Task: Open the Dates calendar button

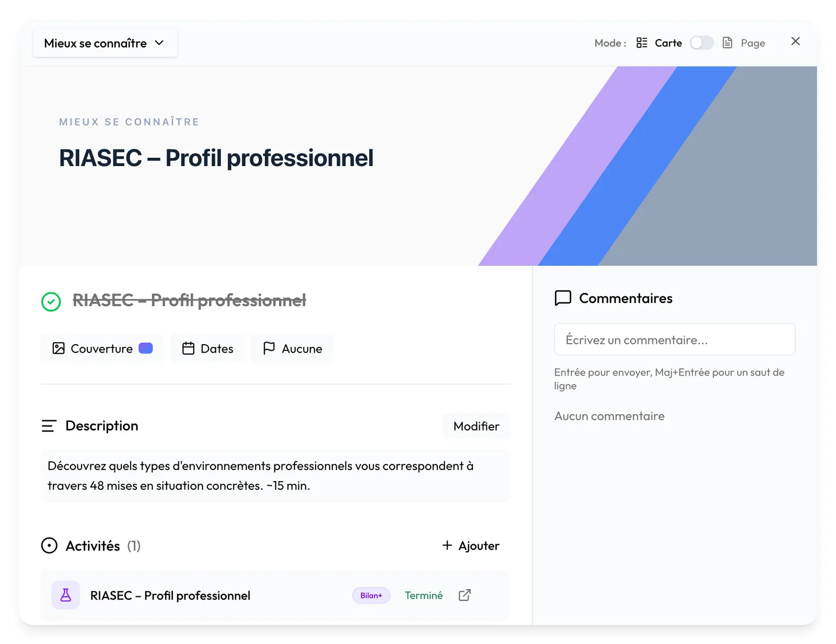Action: point(207,348)
